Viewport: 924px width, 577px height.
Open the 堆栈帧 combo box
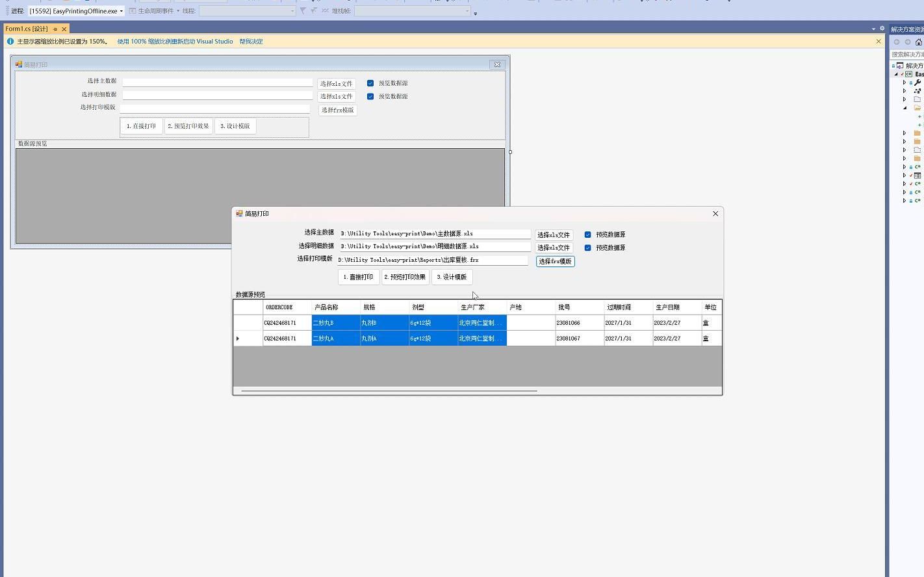412,11
